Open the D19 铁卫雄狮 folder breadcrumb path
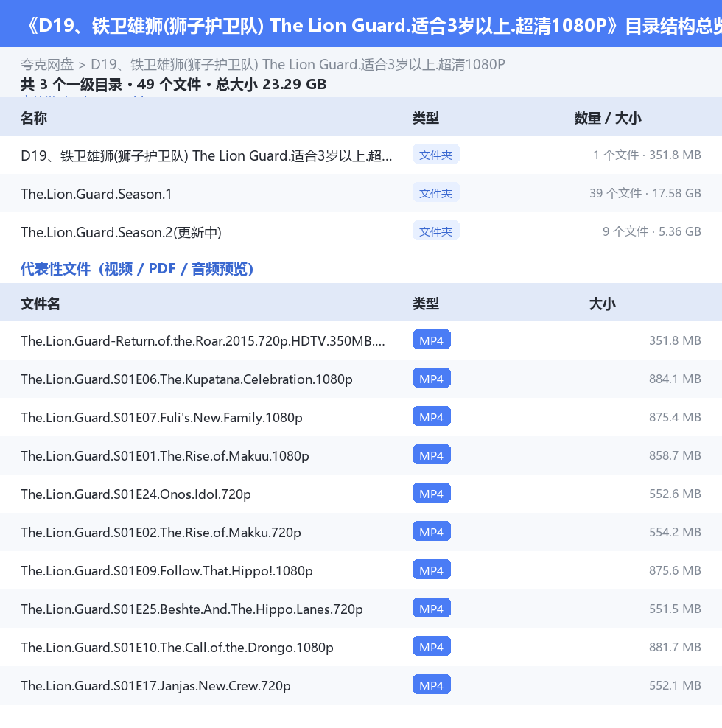This screenshot has width=722, height=728. 298,64
